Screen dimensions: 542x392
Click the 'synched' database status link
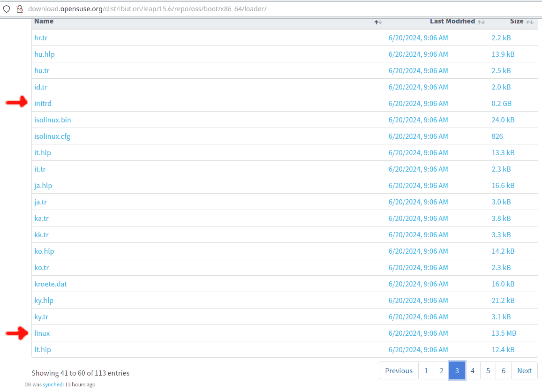[x=53, y=384]
